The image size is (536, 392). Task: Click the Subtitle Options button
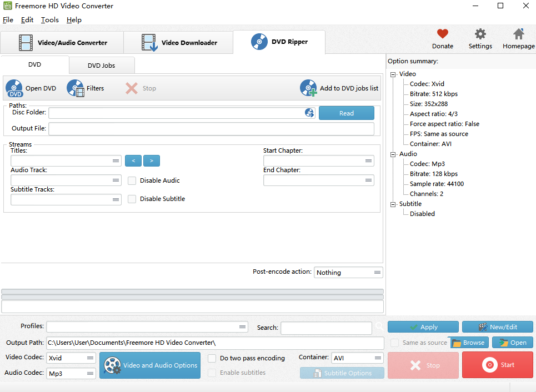tap(342, 373)
